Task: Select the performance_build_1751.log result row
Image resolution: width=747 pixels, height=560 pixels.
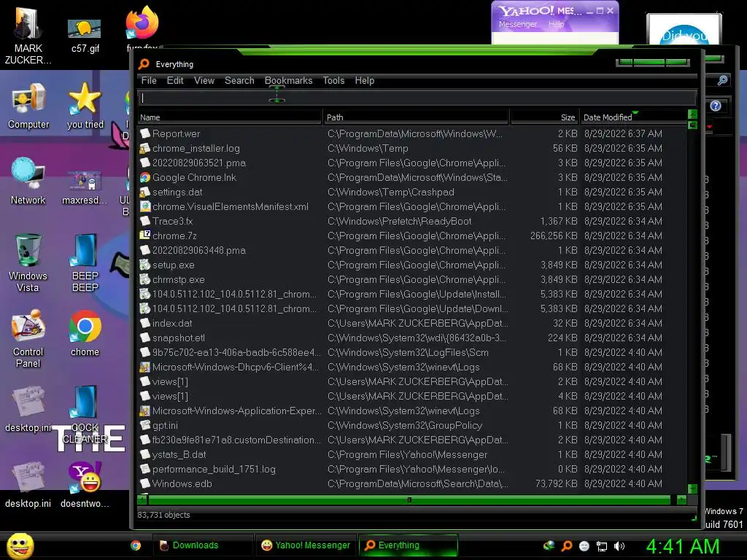Action: coord(412,469)
